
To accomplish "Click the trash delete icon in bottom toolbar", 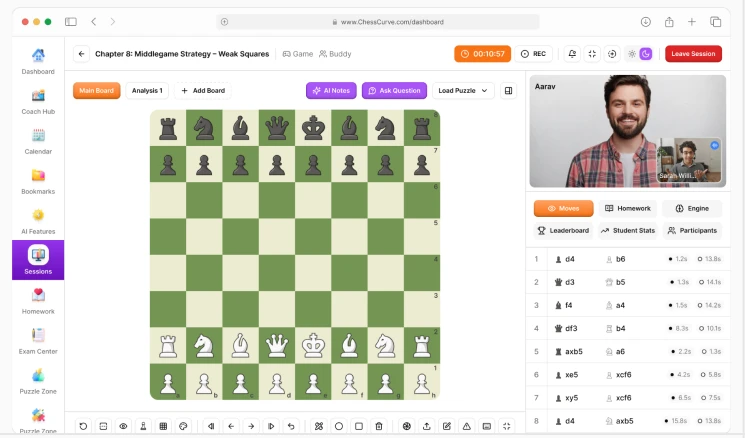I will (x=379, y=426).
